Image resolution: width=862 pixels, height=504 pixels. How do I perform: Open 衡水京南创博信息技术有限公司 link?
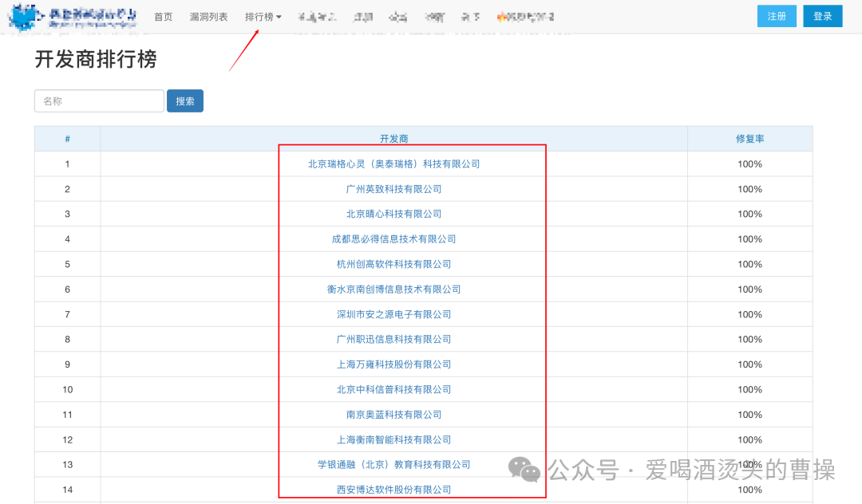[393, 289]
